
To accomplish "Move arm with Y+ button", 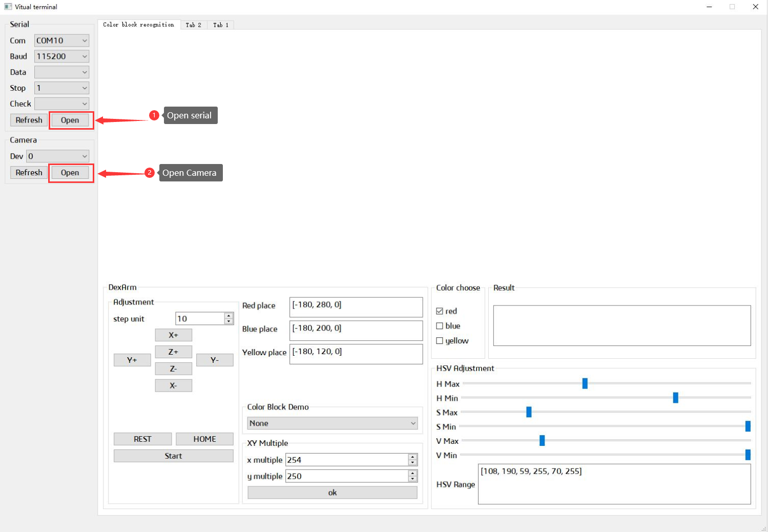I will pos(132,360).
